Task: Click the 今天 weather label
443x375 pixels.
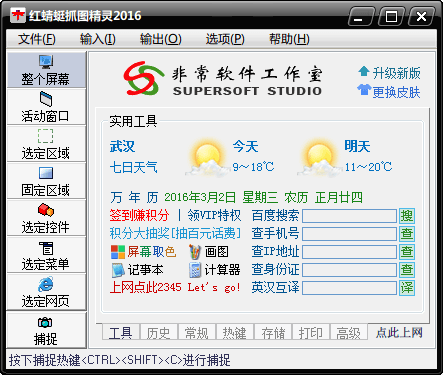Action: tap(245, 147)
